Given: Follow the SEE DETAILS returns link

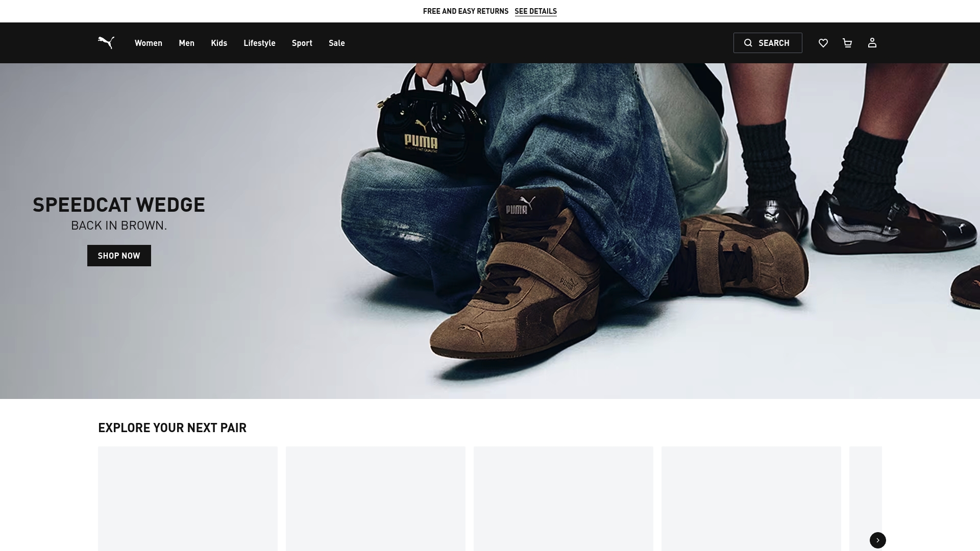Looking at the screenshot, I should (536, 11).
